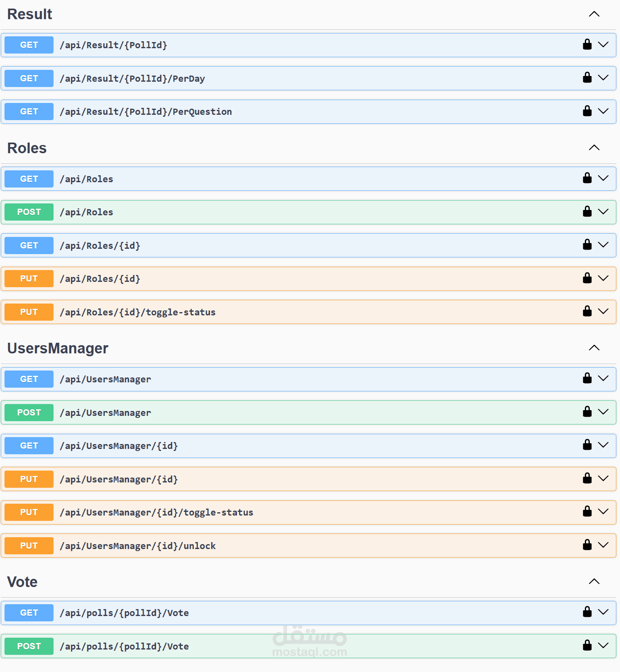Viewport: 620px width, 672px height.
Task: Click the UsersManager section heading
Action: tap(58, 348)
